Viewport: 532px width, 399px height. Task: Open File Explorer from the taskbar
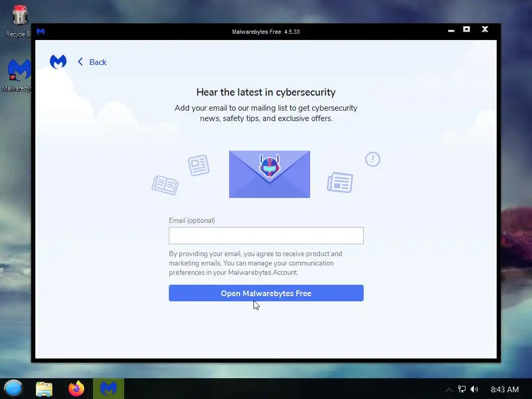(44, 389)
